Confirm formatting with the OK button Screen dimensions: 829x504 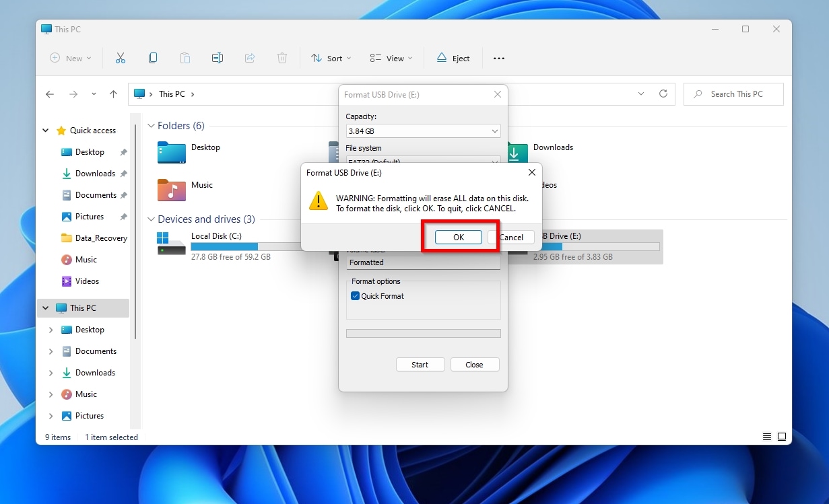459,238
